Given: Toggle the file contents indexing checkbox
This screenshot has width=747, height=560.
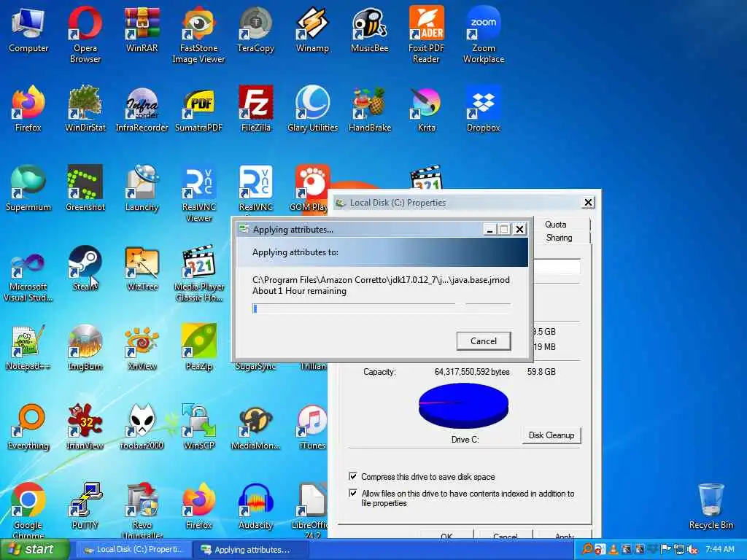Looking at the screenshot, I should point(353,493).
